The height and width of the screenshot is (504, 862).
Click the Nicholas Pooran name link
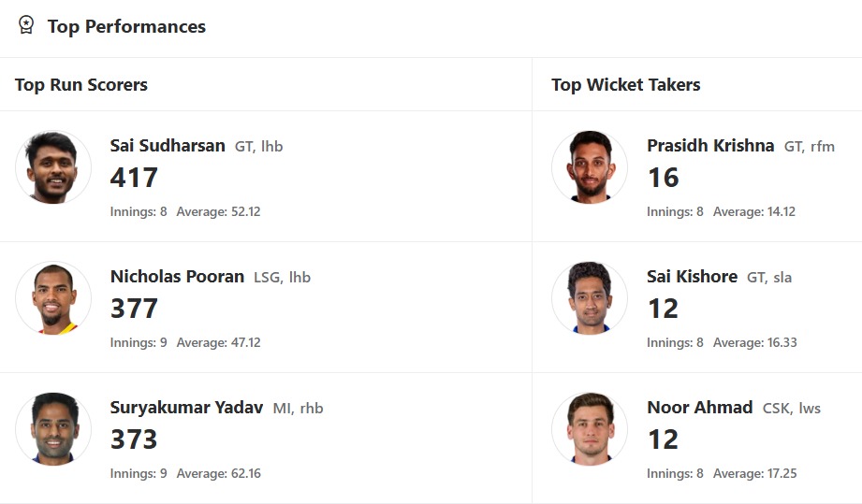click(177, 277)
